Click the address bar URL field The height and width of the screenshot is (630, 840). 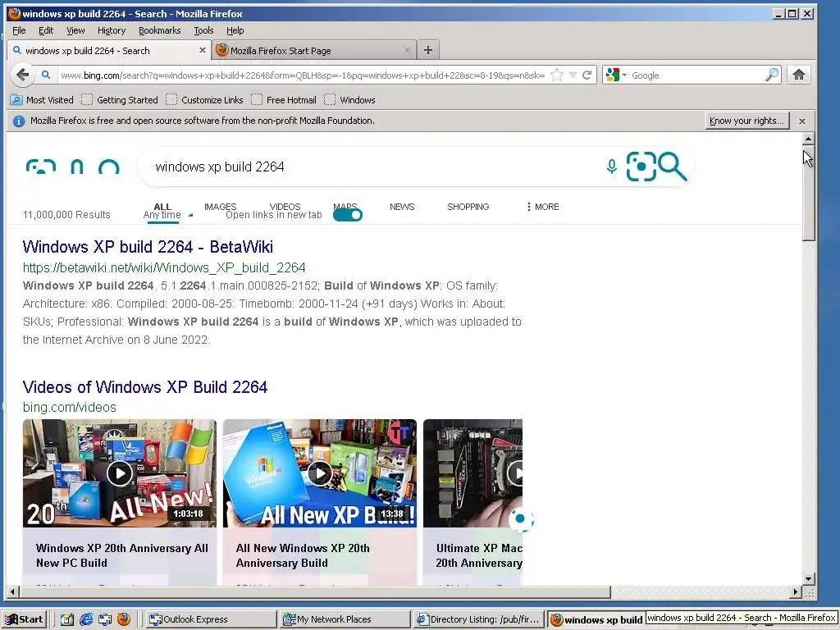303,75
